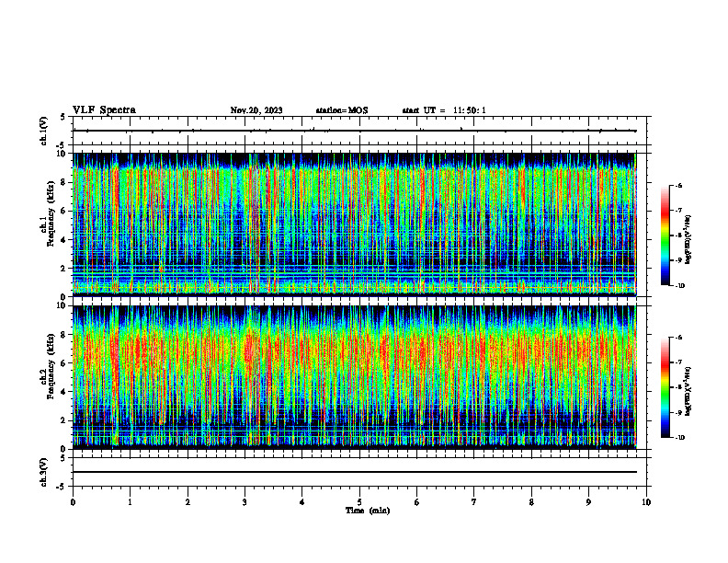Click the "-6" label on ch.1 colorbar

coord(678,185)
